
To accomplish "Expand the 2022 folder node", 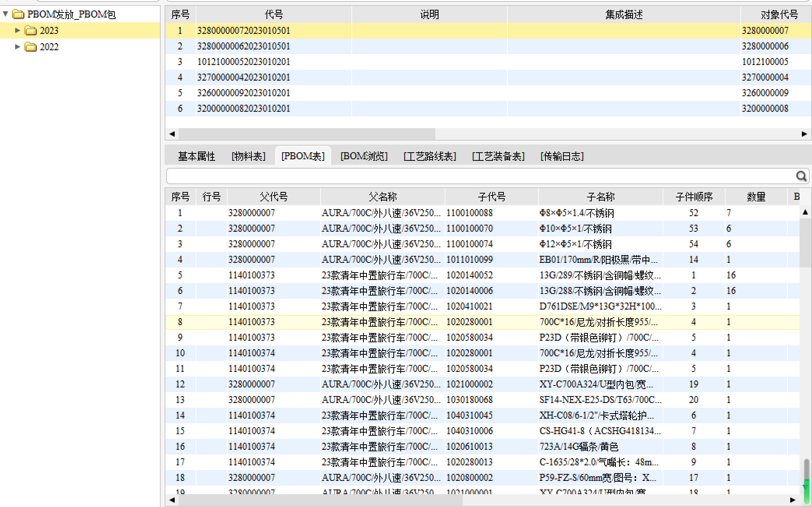I will 18,47.
